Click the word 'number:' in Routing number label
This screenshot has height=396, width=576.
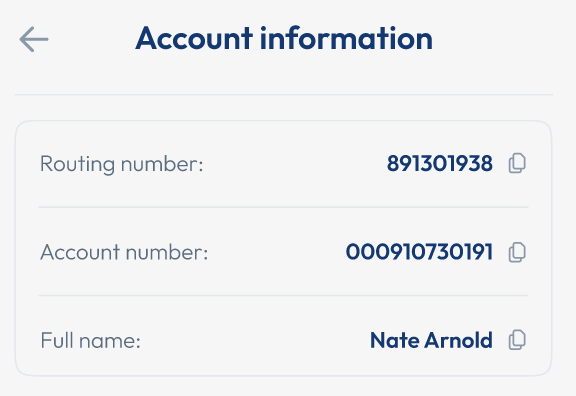[162, 164]
